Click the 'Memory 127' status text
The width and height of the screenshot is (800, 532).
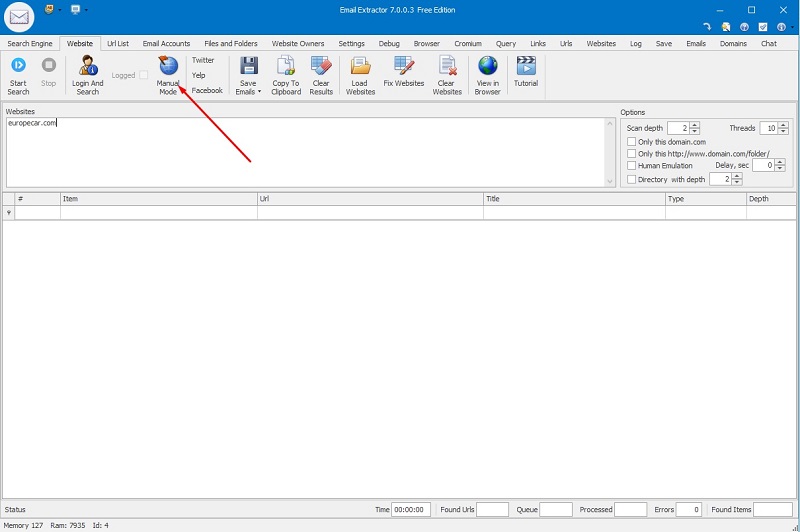23,525
